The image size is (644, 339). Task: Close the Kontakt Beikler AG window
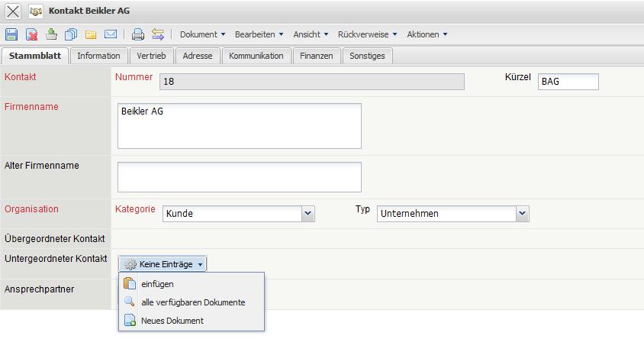pos(13,11)
